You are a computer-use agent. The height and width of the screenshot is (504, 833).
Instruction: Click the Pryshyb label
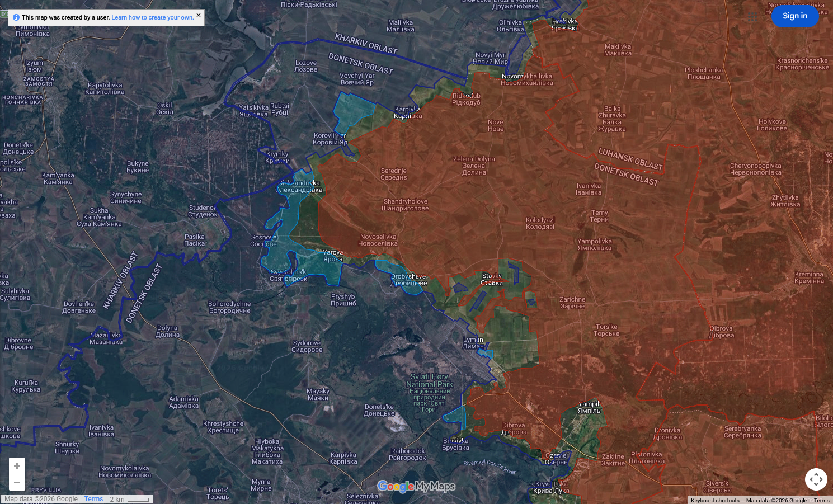coord(343,300)
